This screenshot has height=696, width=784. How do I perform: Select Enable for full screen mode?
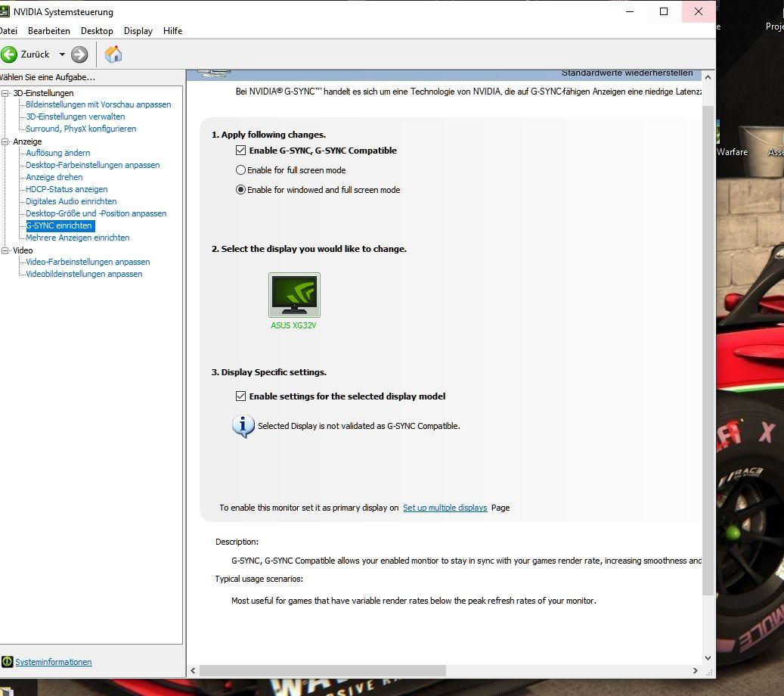click(x=240, y=170)
